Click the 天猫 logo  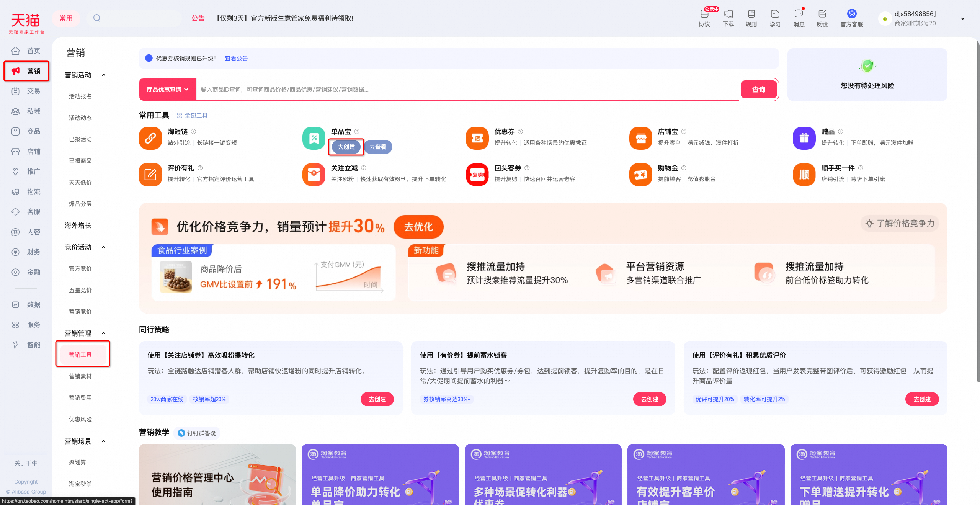coord(26,23)
